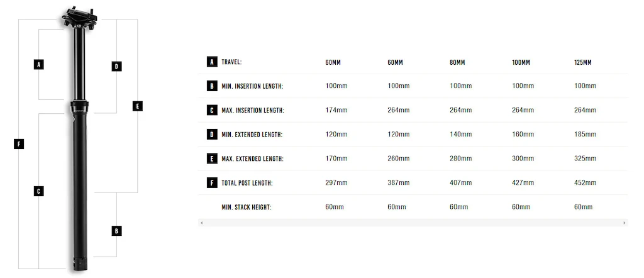The image size is (644, 278).
Task: Select the 125MM travel column header
Action: click(x=583, y=62)
